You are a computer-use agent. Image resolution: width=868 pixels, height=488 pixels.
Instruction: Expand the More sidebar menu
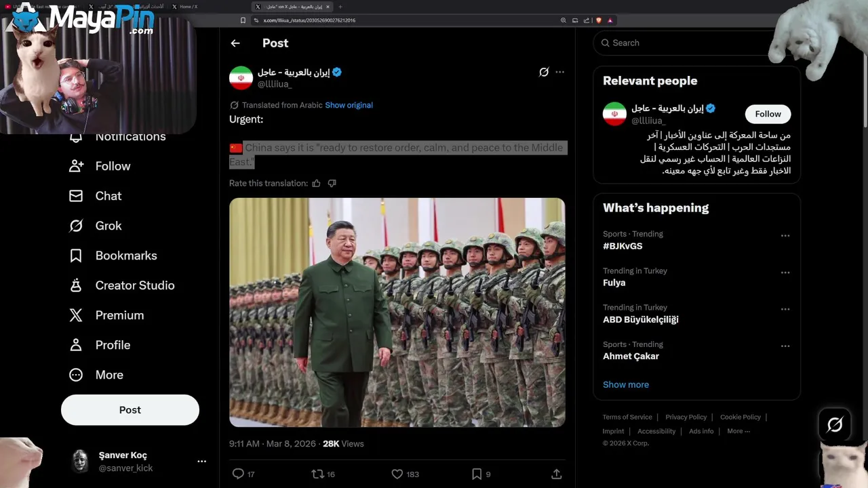point(96,375)
